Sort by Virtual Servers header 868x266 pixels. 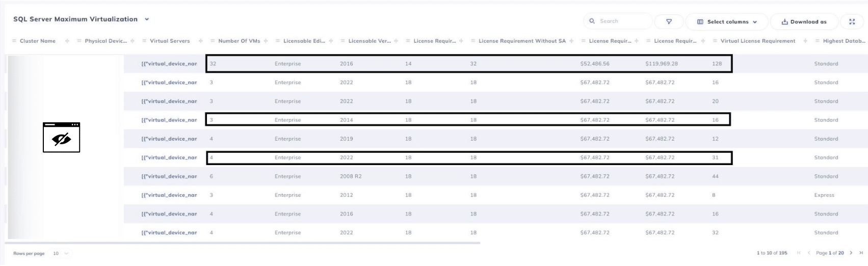pyautogui.click(x=170, y=41)
